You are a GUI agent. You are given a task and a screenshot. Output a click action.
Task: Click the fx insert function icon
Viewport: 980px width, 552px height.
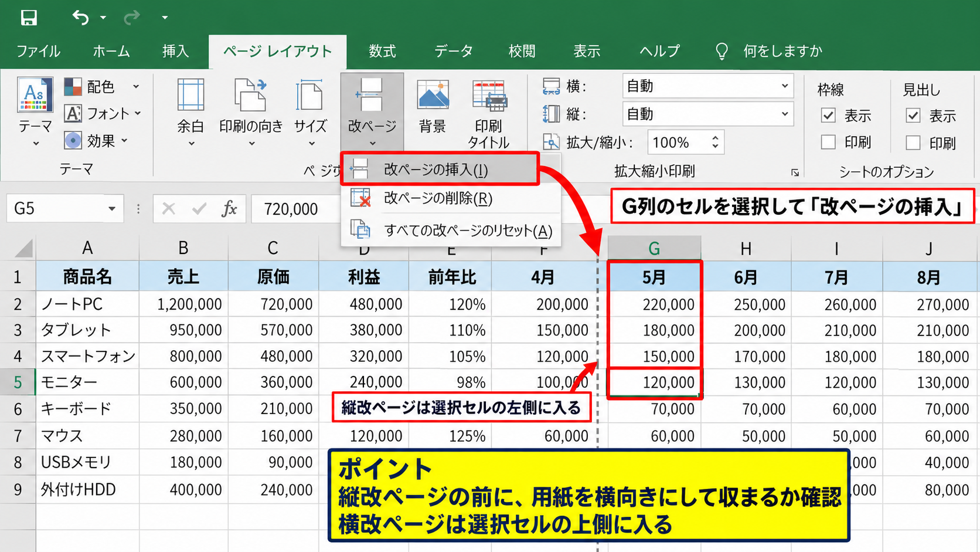pyautogui.click(x=229, y=208)
